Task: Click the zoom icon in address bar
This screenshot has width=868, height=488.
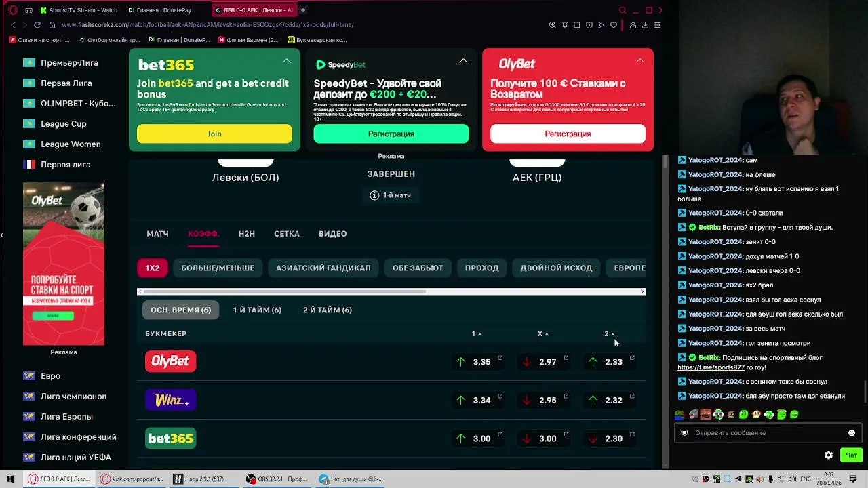Action: click(x=553, y=25)
